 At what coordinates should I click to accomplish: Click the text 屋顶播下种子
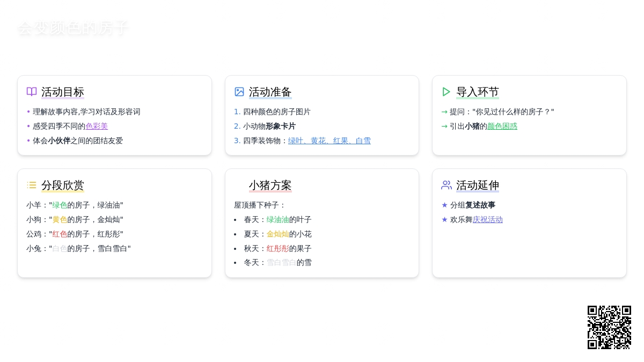260,205
